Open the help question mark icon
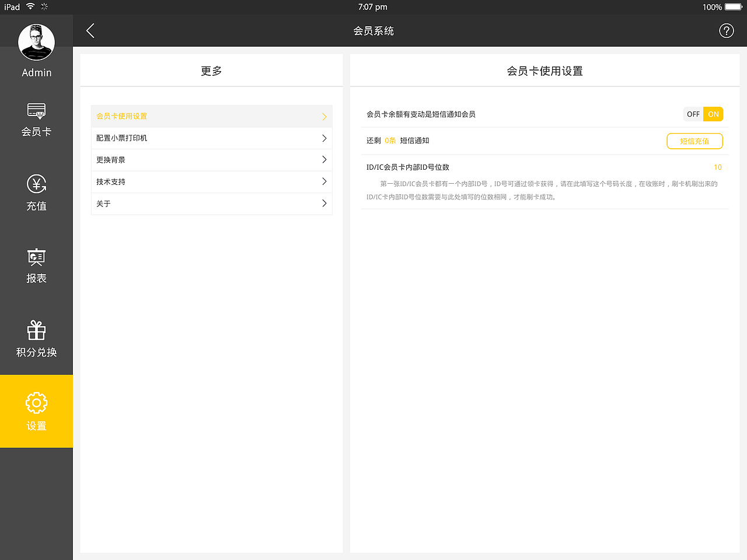This screenshot has height=560, width=747. pyautogui.click(x=726, y=30)
